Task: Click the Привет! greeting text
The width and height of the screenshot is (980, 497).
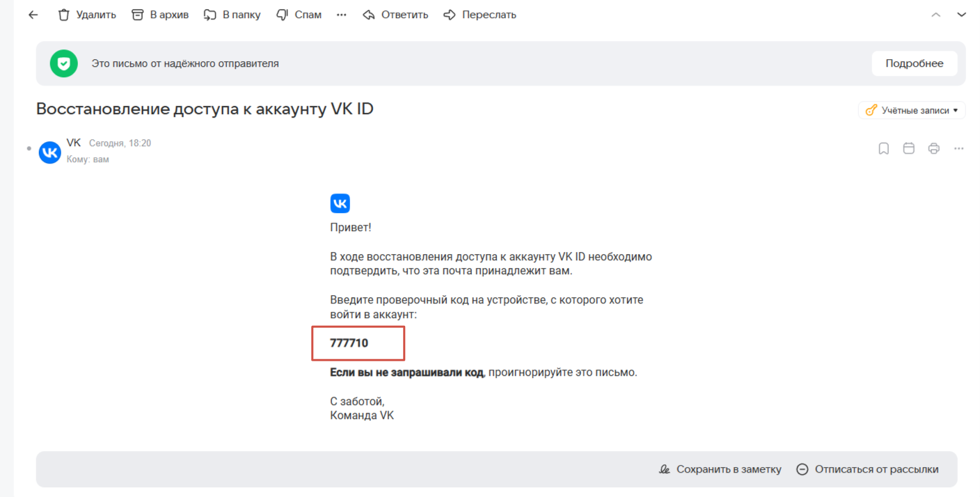Action: [x=351, y=228]
